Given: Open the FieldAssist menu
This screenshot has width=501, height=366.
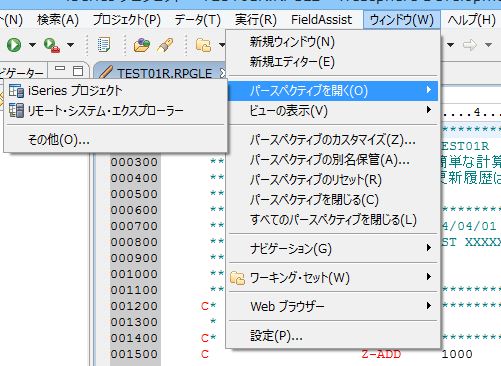Looking at the screenshot, I should [x=321, y=20].
